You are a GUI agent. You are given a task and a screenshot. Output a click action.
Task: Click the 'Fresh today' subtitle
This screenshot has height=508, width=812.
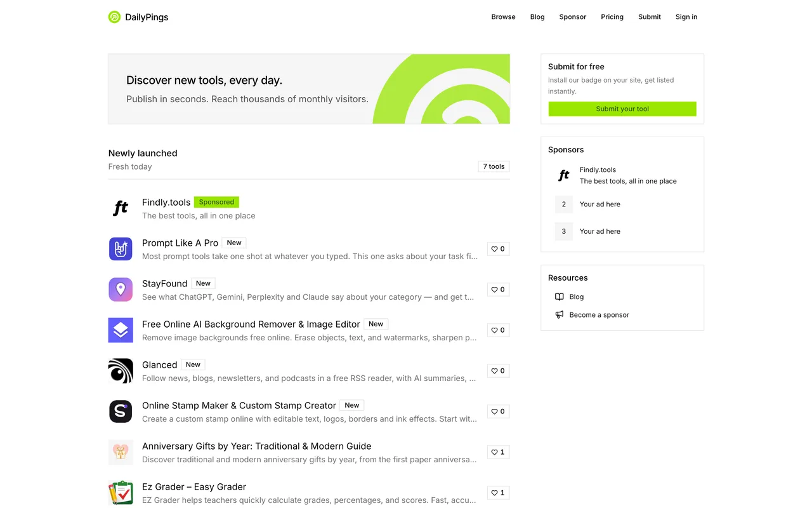point(130,166)
